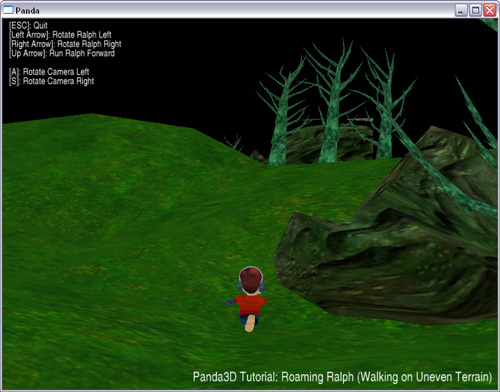Click the Rotate Camera Left instruction line

pyautogui.click(x=49, y=72)
